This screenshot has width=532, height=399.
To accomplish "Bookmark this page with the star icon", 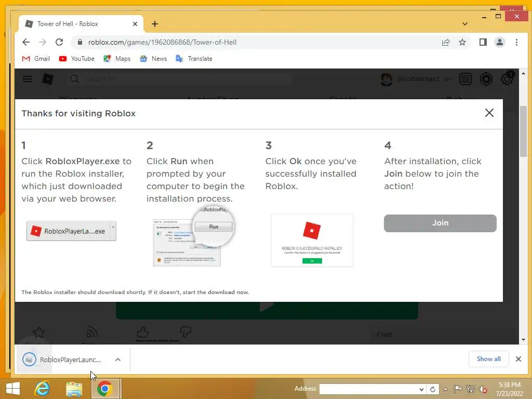I will point(462,42).
